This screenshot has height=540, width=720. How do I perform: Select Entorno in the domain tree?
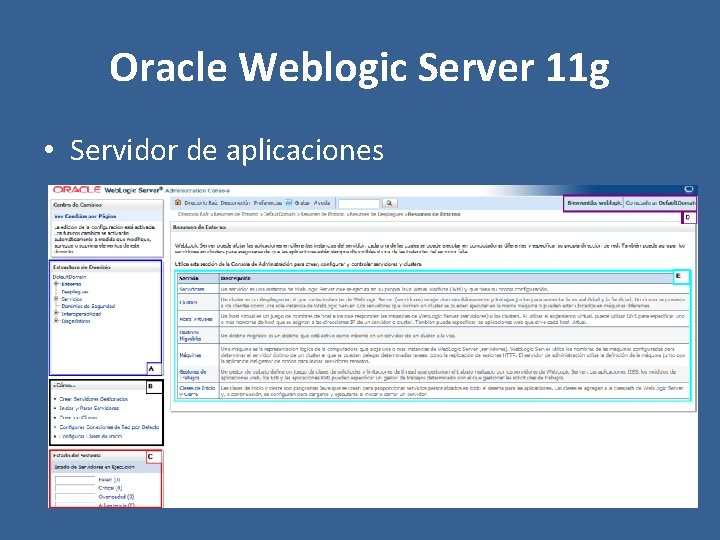[71, 284]
